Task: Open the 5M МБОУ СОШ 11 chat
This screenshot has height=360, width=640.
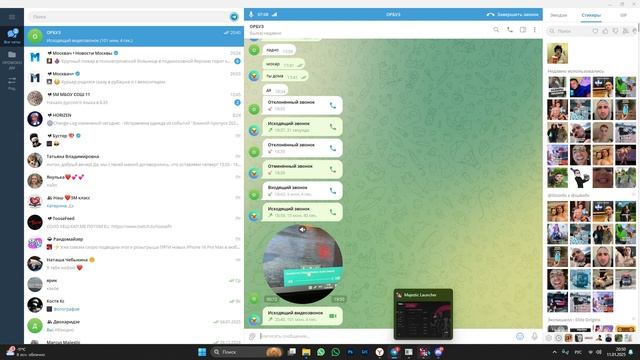Action: click(x=134, y=98)
